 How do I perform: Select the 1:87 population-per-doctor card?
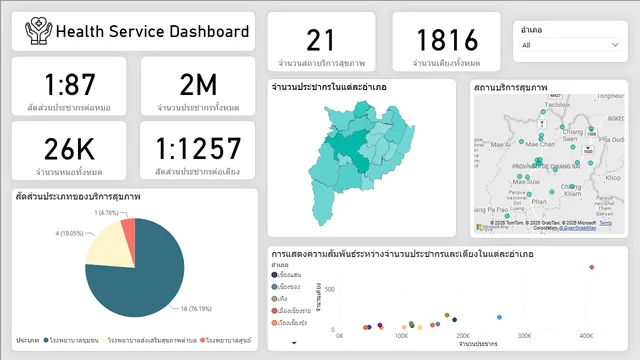[69, 86]
